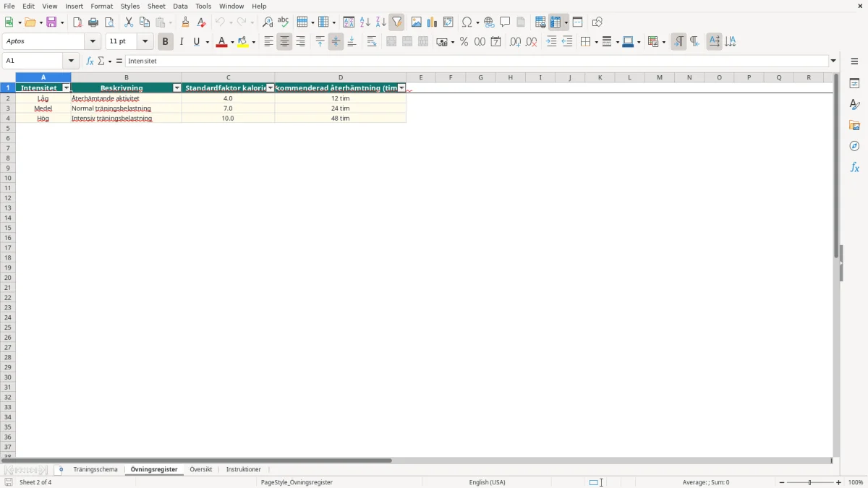Select column D header
The width and height of the screenshot is (868, 488).
pos(341,77)
